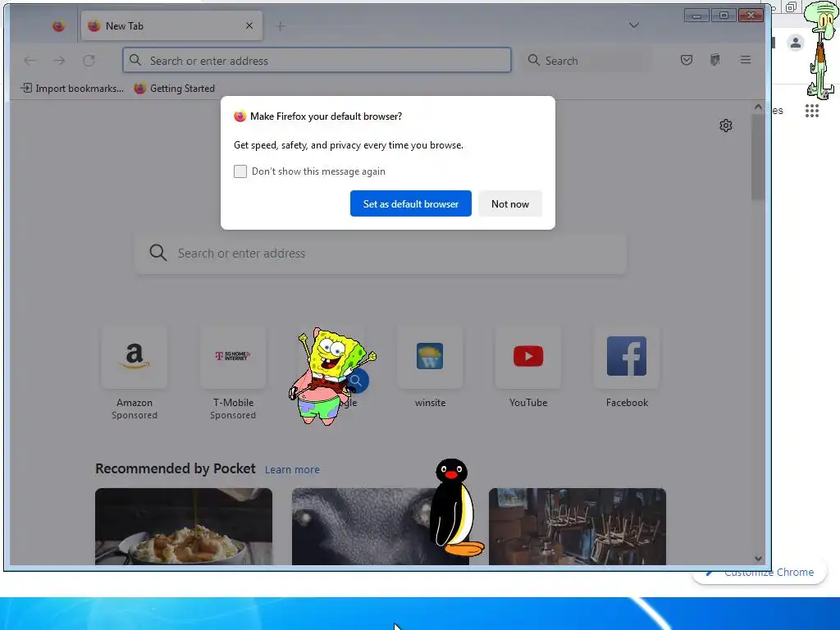
Task: Open the Chrome profile avatar icon
Action: 796,43
